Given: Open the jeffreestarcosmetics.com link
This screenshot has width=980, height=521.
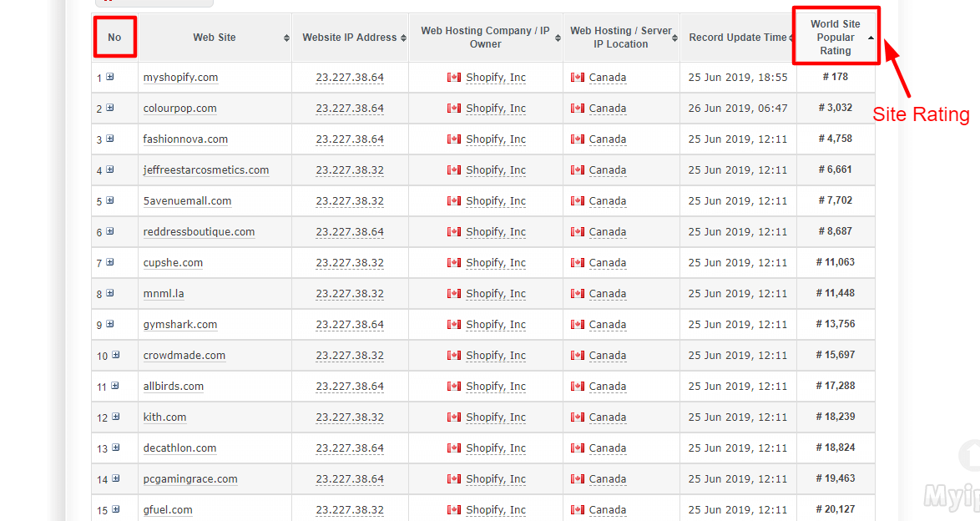Looking at the screenshot, I should point(206,170).
